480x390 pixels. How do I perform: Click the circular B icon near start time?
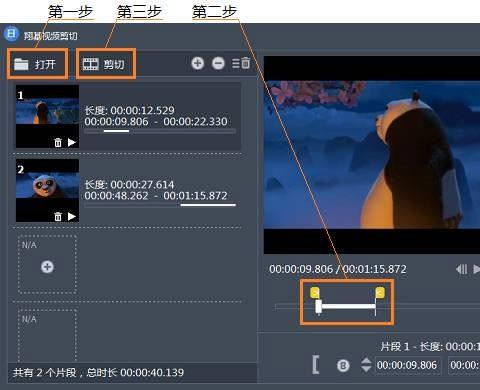[343, 365]
